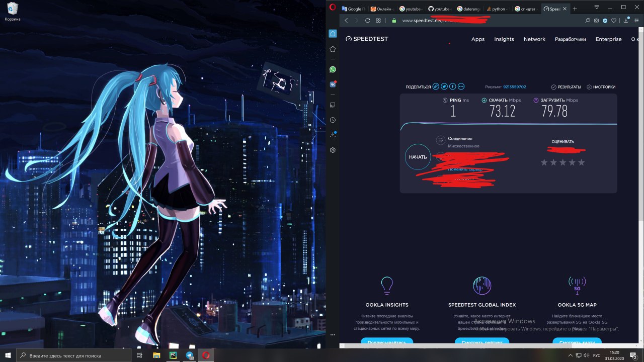Open history clock in sidebar
This screenshot has height=362, width=644.
pos(333,120)
